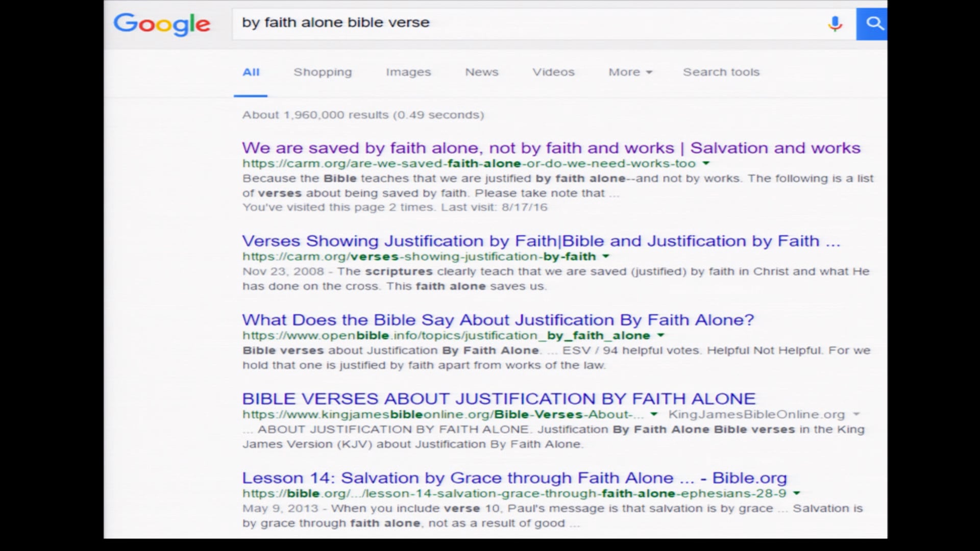Click the microphone voice search icon
The width and height of the screenshot is (980, 551).
[835, 23]
